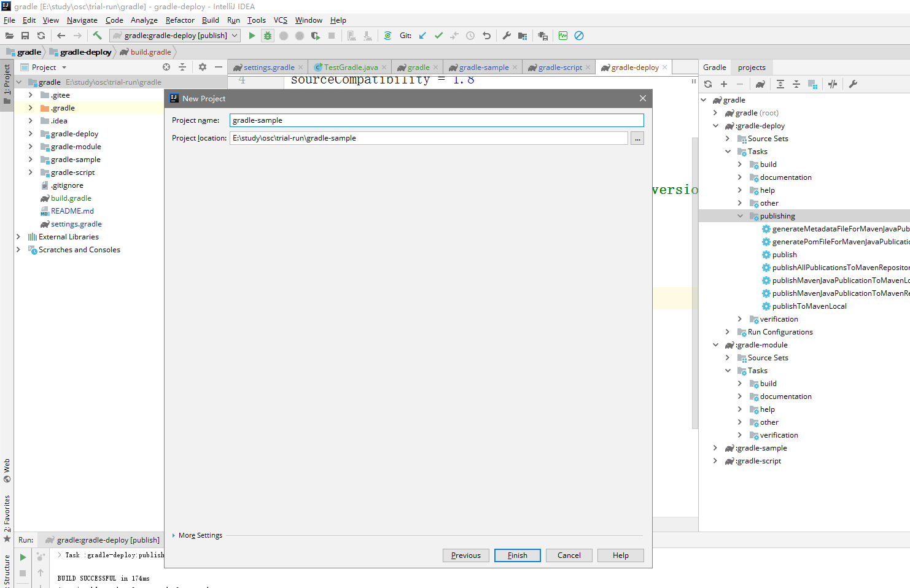The image size is (910, 588).
Task: Click the Project name input field
Action: click(x=436, y=120)
